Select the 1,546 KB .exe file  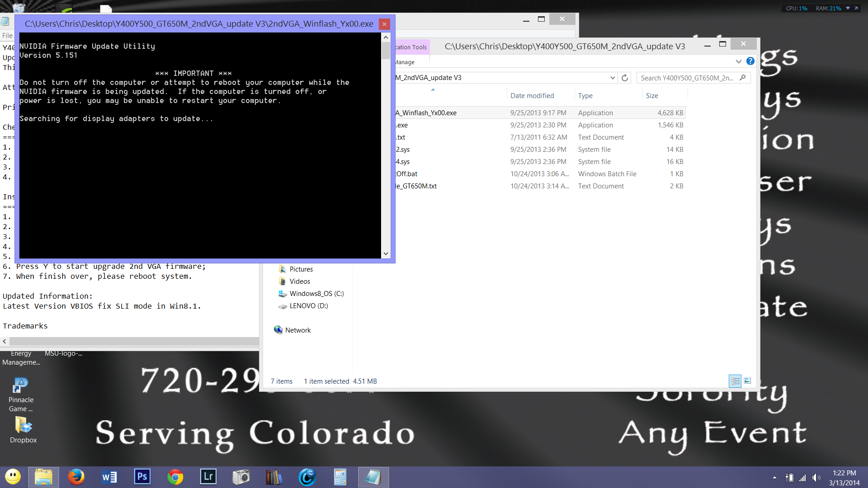(540, 125)
